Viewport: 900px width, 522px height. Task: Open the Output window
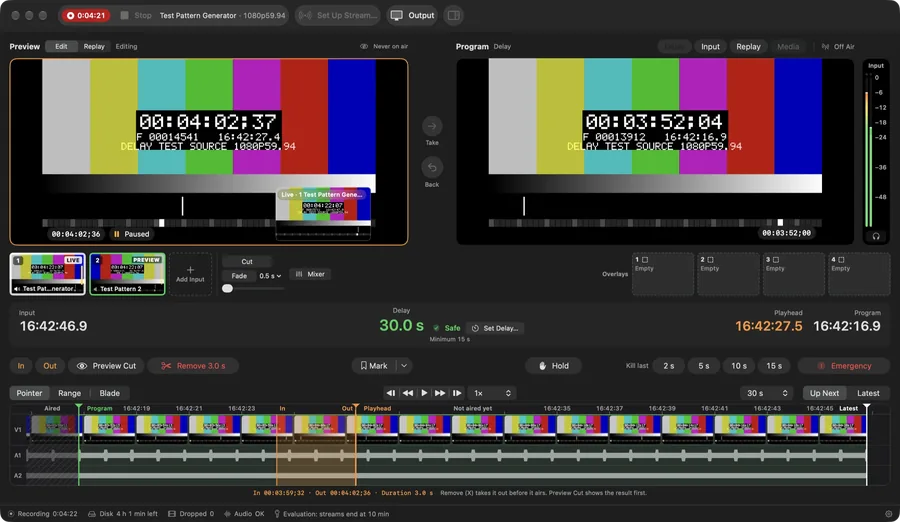tap(413, 16)
